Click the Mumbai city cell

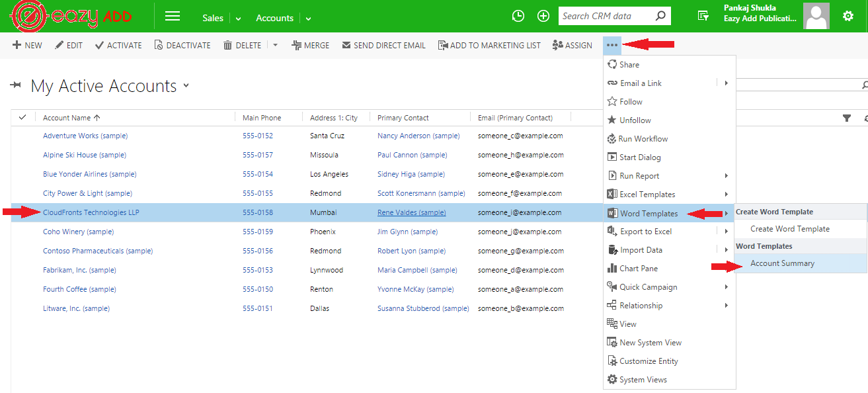pyautogui.click(x=323, y=212)
